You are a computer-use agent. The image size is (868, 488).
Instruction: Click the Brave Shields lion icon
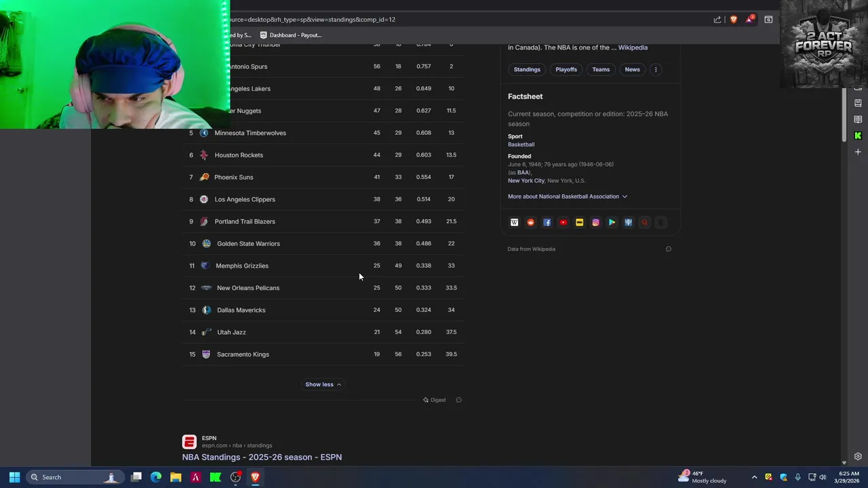(x=733, y=20)
